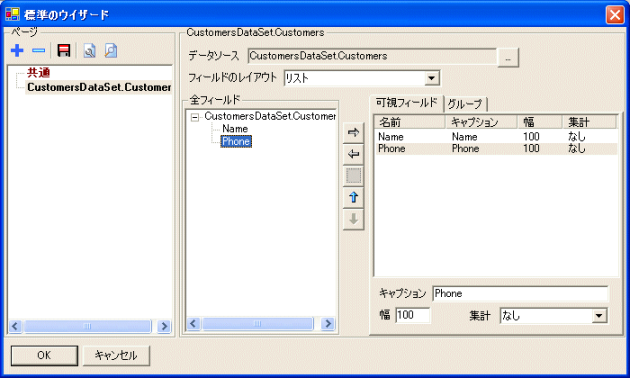The height and width of the screenshot is (378, 630).
Task: Click the キャプション input containing Phone
Action: [x=520, y=294]
